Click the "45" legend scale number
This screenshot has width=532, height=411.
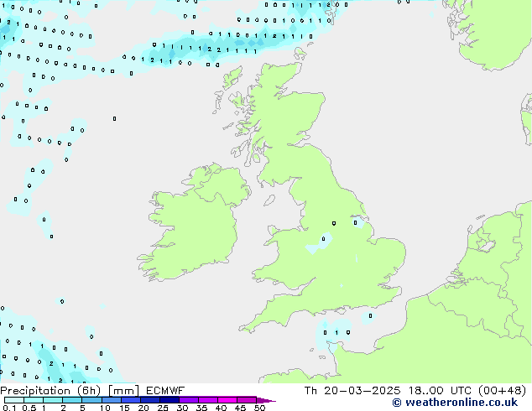[x=240, y=408]
